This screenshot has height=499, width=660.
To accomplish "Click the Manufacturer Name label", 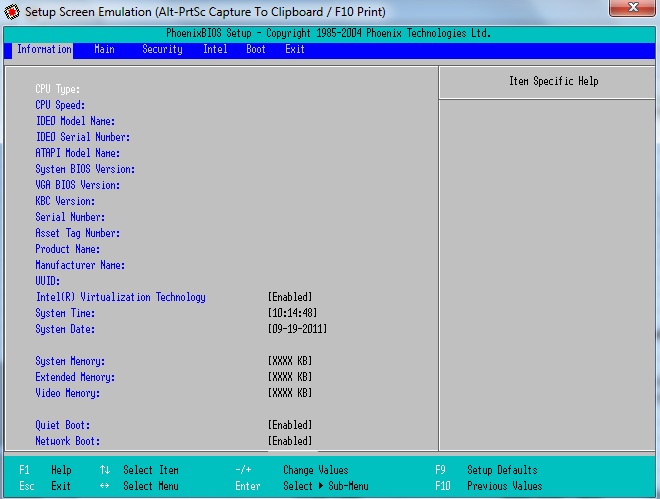I will [x=80, y=265].
